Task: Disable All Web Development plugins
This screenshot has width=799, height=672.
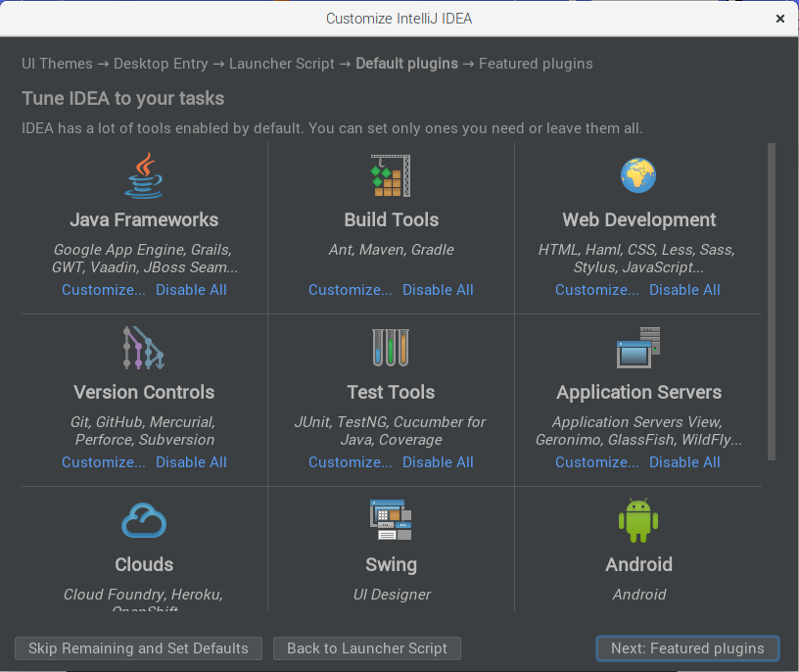Action: tap(684, 290)
